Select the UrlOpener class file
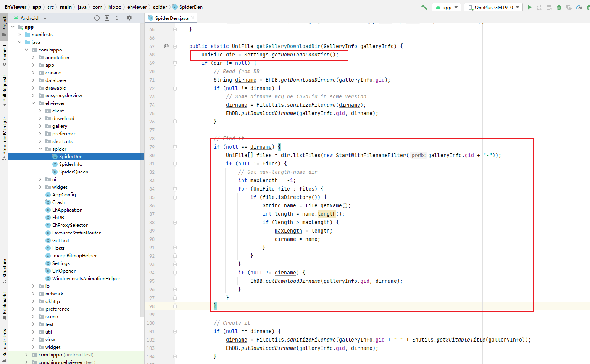 point(64,271)
